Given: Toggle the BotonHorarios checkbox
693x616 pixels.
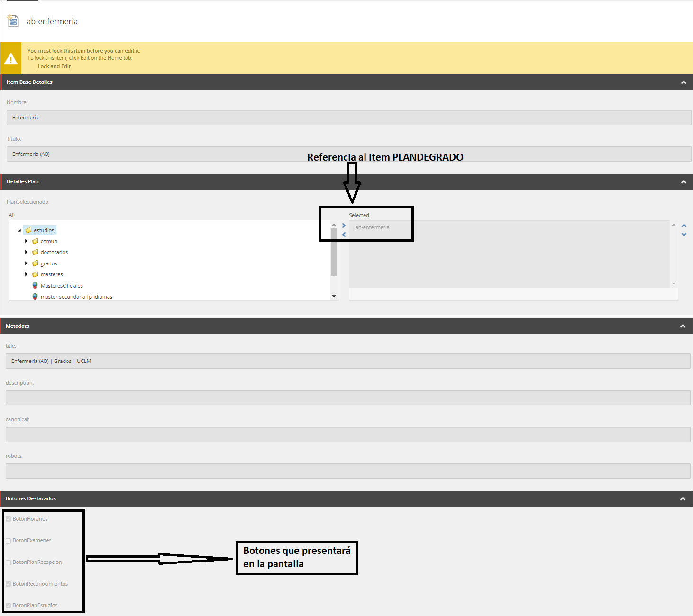Looking at the screenshot, I should (9, 519).
